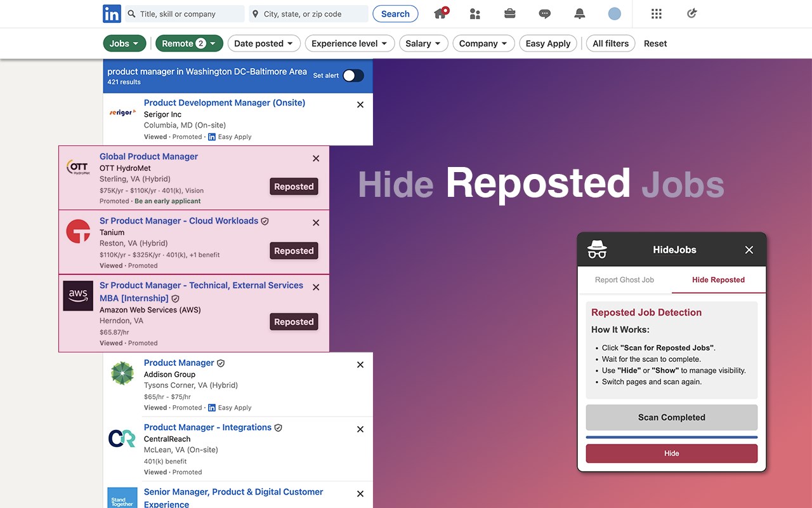Click the Stand Together company logo
Image resolution: width=812 pixels, height=508 pixels.
pyautogui.click(x=122, y=497)
